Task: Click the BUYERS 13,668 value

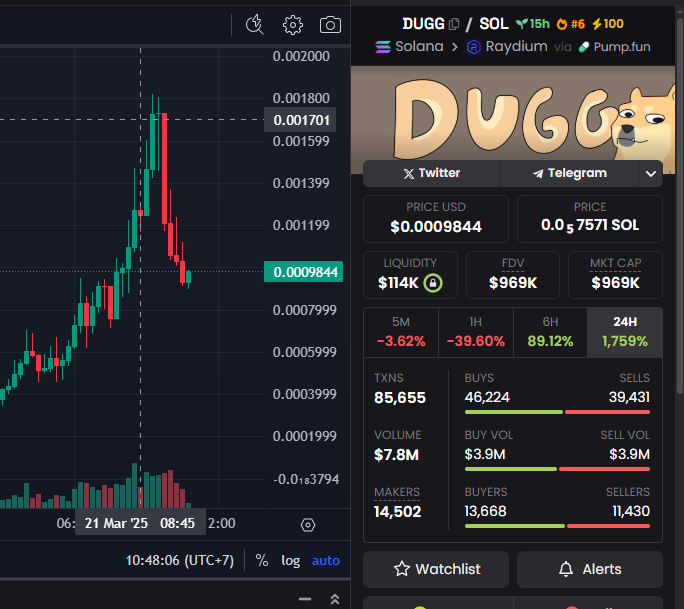Action: [x=485, y=511]
